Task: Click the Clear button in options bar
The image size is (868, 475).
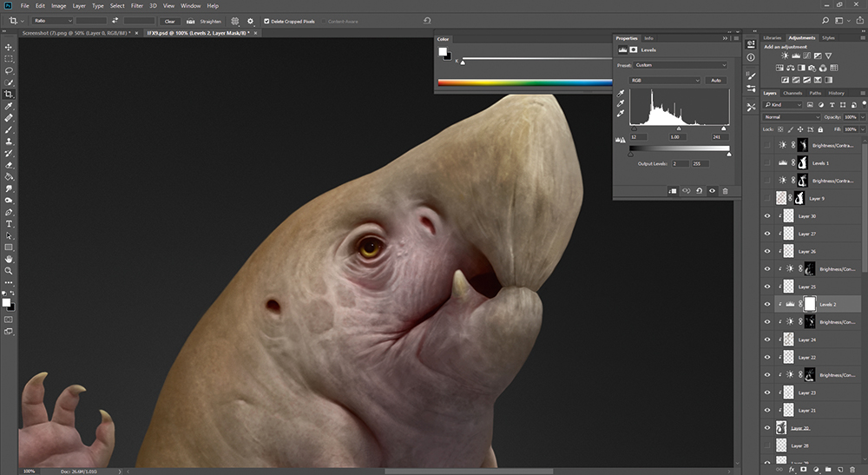Action: [169, 21]
